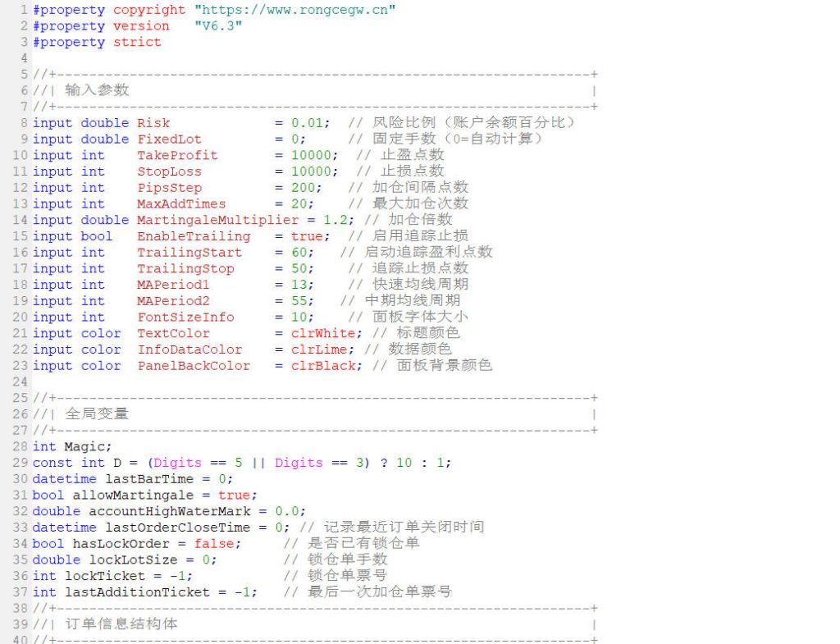The height and width of the screenshot is (644, 840).
Task: Click the Magic variable on line 28
Action: pos(84,447)
